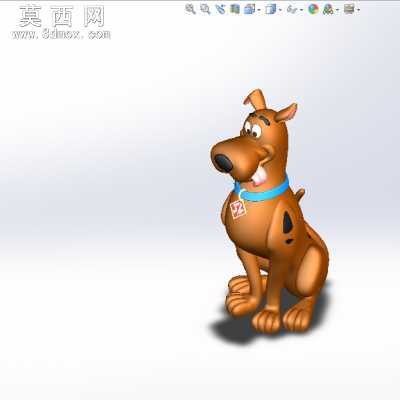Open the View Orientation cube icon

pyautogui.click(x=249, y=9)
